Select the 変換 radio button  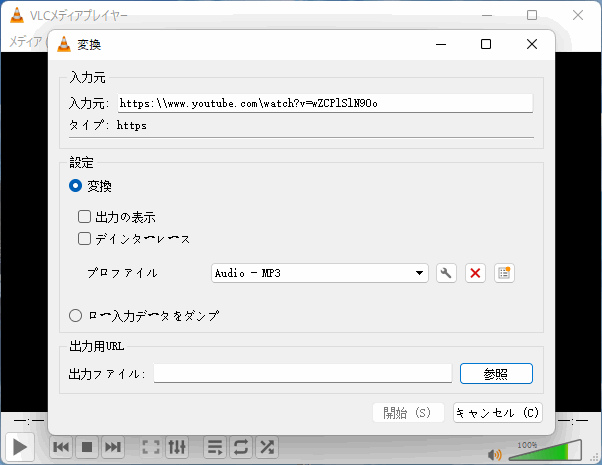pyautogui.click(x=75, y=186)
